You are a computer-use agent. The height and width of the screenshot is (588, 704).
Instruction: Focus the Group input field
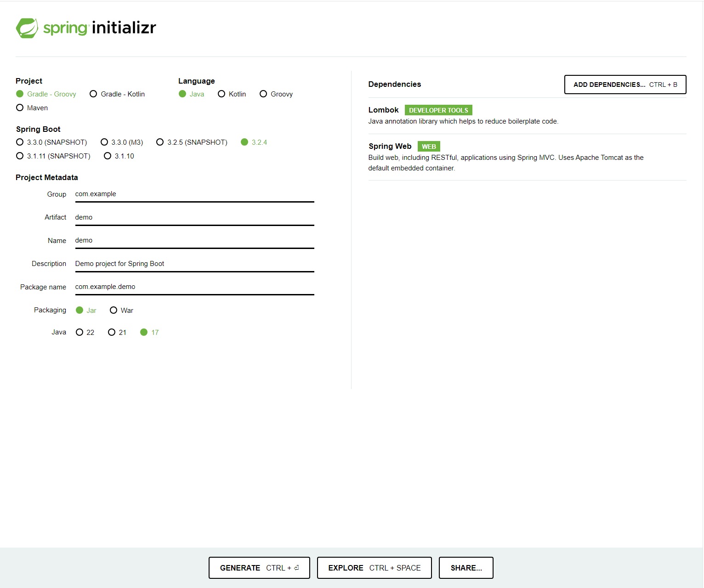tap(195, 194)
